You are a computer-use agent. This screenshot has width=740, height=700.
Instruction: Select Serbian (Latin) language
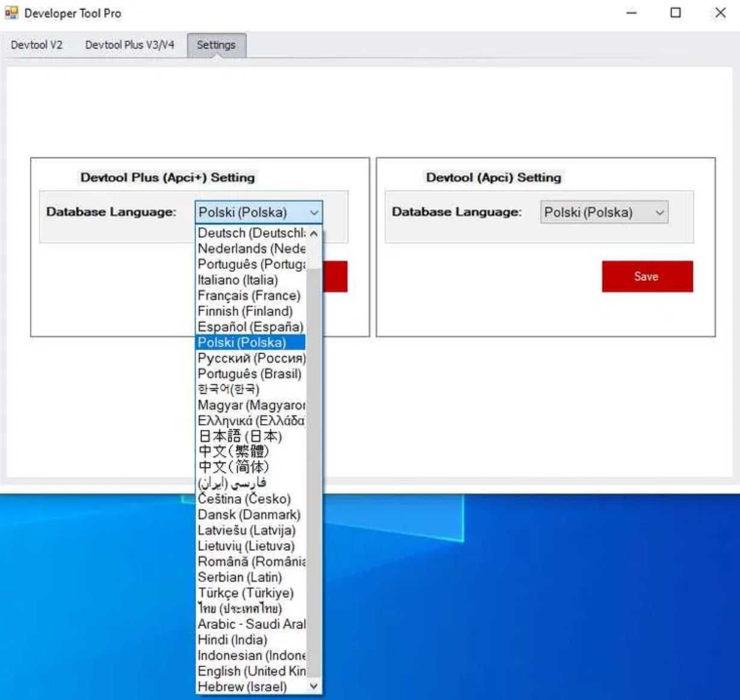(251, 577)
